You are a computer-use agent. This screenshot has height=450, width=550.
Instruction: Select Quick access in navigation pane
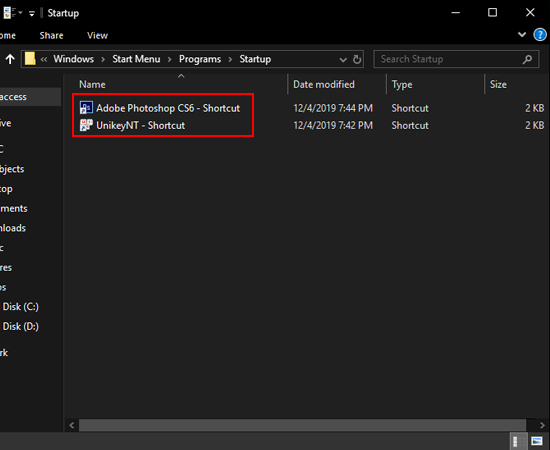[31, 97]
